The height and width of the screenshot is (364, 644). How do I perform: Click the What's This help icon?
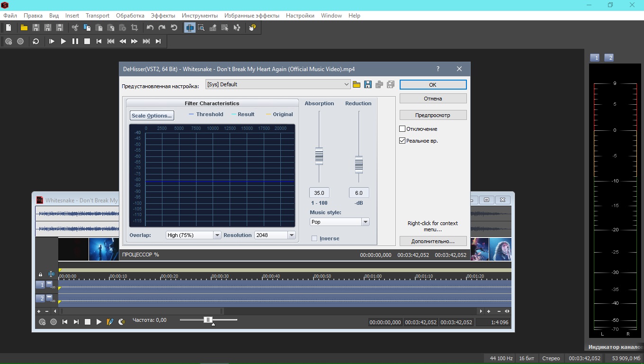tap(252, 28)
